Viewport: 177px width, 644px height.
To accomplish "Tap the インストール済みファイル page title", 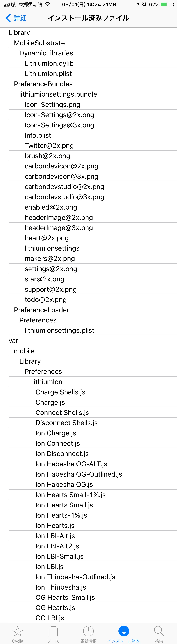I will click(x=88, y=18).
